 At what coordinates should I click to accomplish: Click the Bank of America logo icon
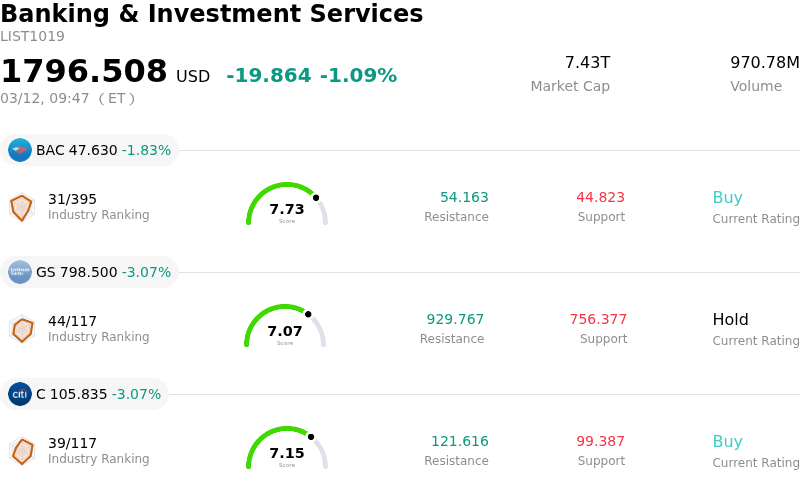click(20, 150)
